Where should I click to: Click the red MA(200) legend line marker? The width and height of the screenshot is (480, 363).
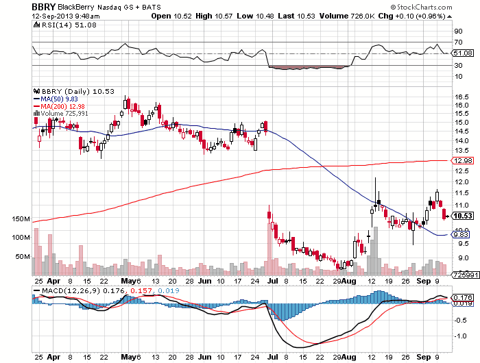[x=36, y=106]
